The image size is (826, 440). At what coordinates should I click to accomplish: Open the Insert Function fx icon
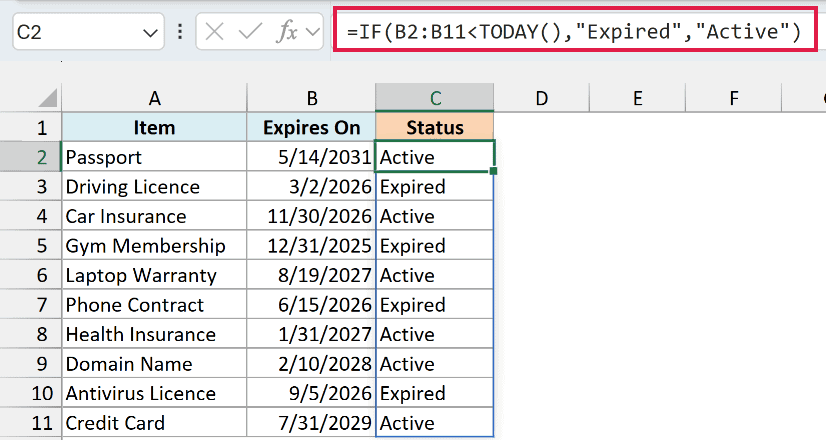click(287, 32)
